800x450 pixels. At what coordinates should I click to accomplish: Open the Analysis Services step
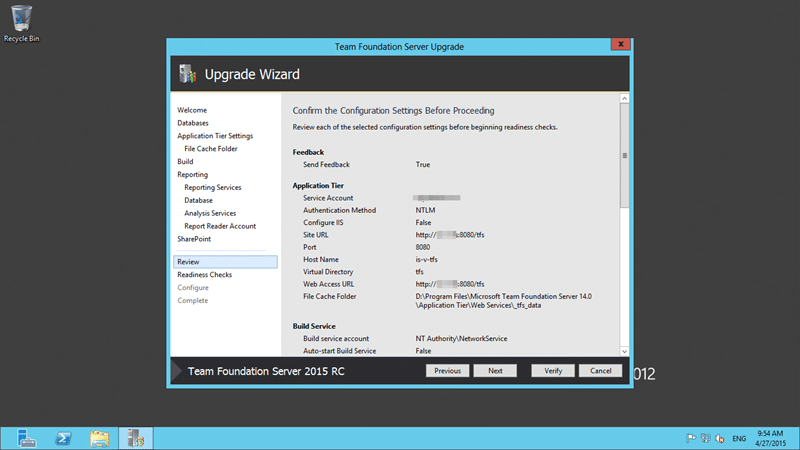[x=210, y=213]
